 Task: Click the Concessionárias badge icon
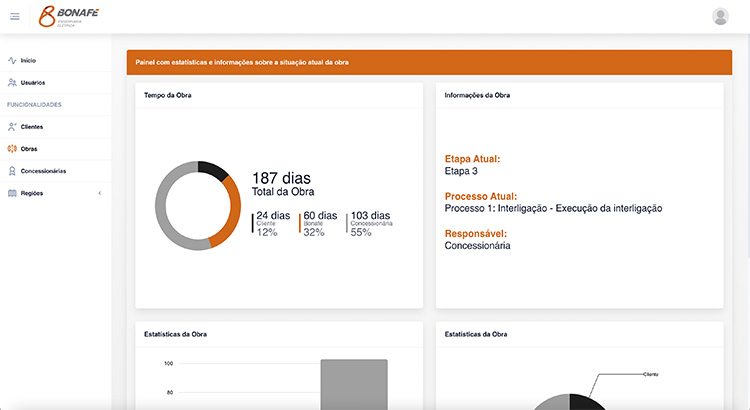[x=12, y=171]
